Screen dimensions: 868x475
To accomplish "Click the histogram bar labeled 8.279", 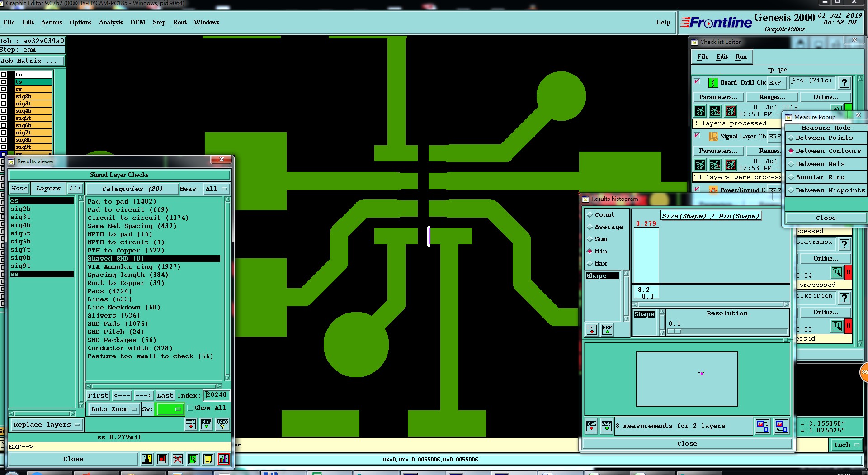I will point(646,255).
